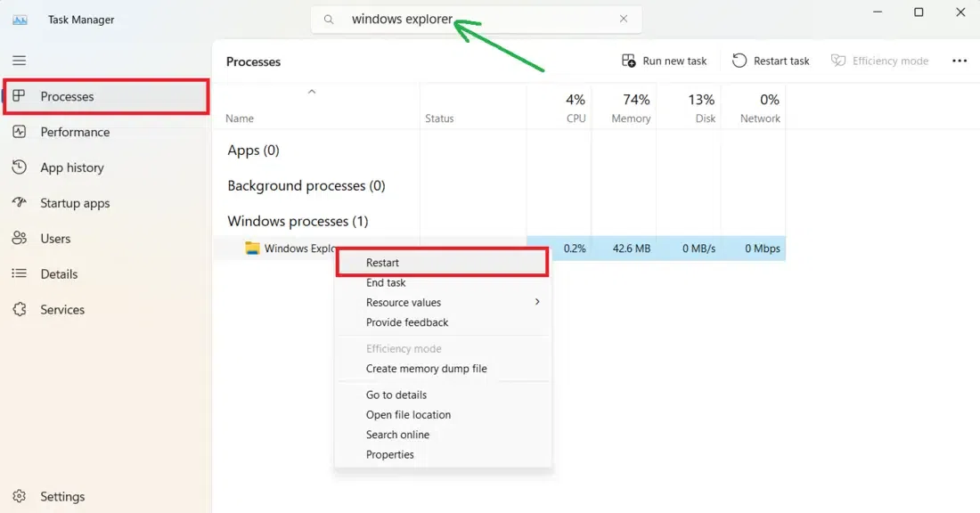The width and height of the screenshot is (980, 513).
Task: Click Run new task button
Action: coord(664,61)
